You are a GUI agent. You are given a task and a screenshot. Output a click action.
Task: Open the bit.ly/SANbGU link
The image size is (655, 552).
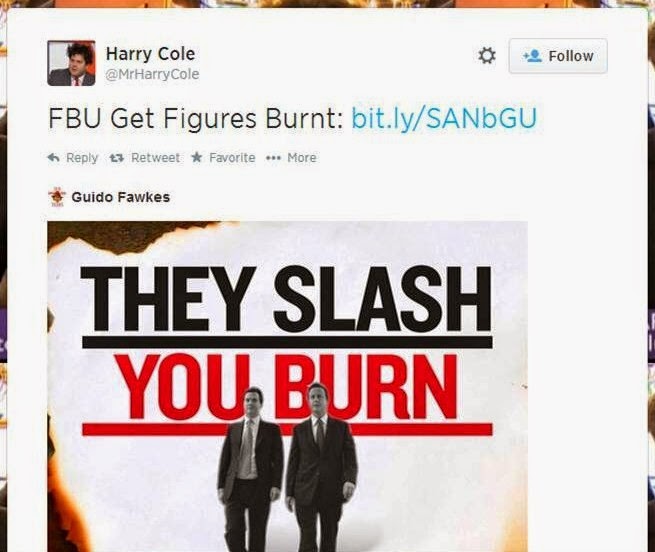click(444, 118)
